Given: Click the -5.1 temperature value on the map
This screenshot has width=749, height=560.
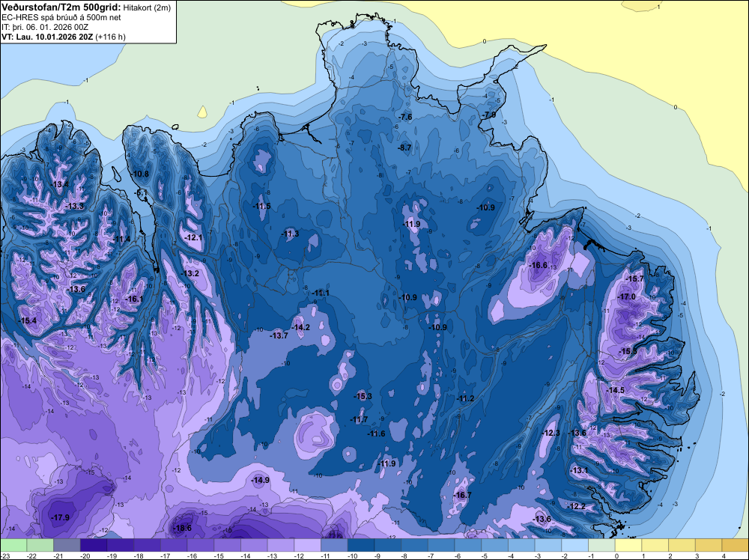Looking at the screenshot, I should tap(141, 192).
